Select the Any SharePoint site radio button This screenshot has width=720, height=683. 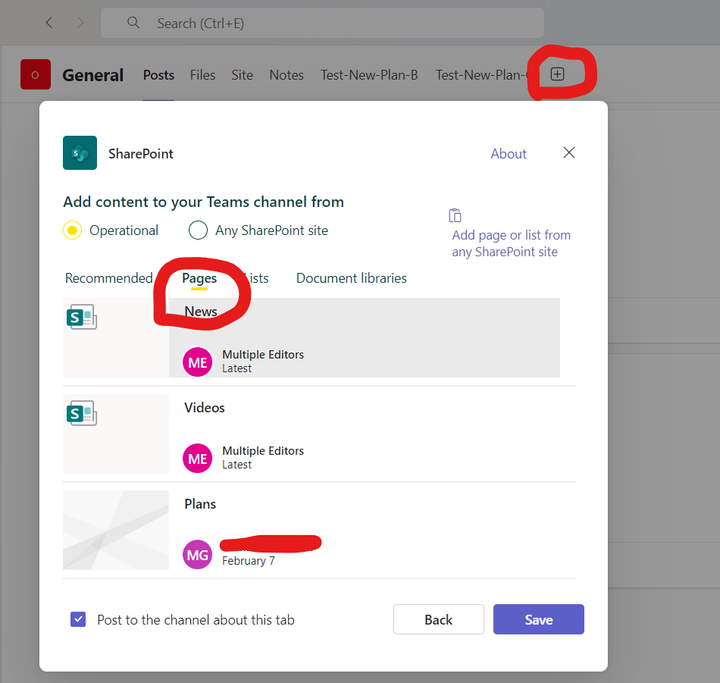point(198,230)
